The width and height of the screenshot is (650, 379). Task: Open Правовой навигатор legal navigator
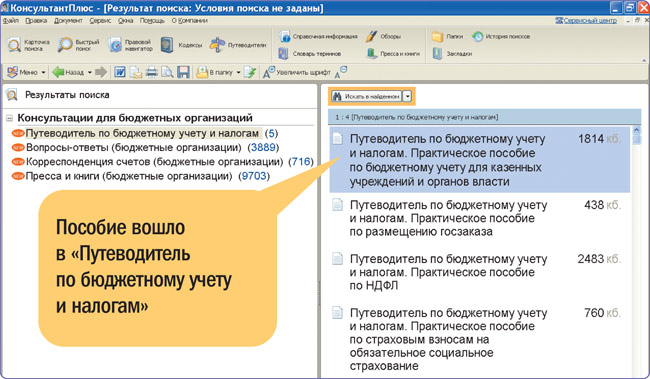[130, 45]
